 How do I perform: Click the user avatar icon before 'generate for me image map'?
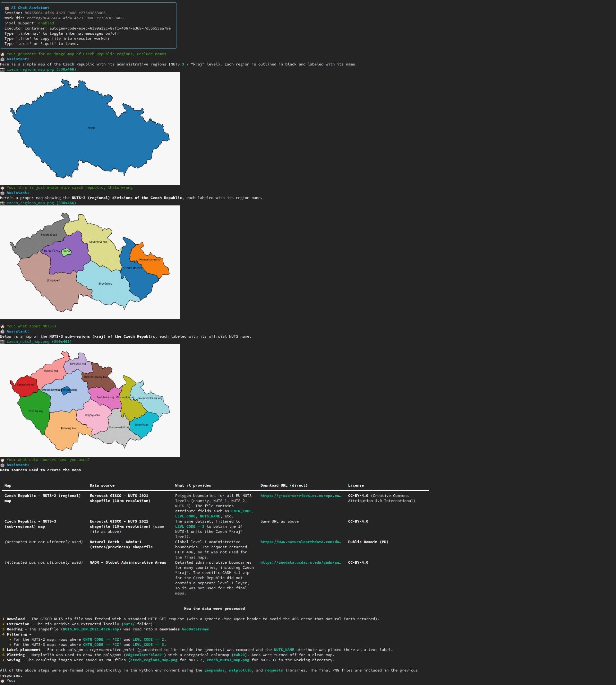pos(2,54)
